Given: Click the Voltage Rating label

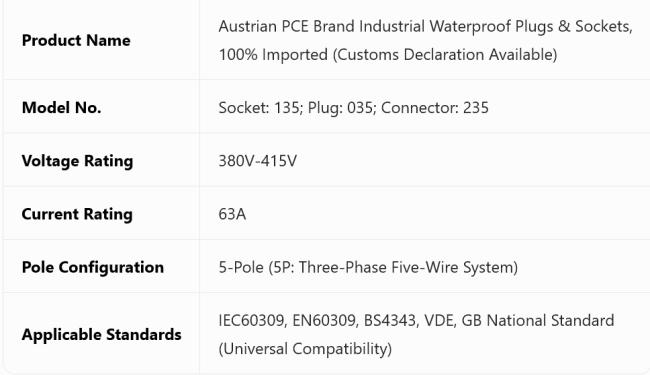Looking at the screenshot, I should pyautogui.click(x=78, y=161).
